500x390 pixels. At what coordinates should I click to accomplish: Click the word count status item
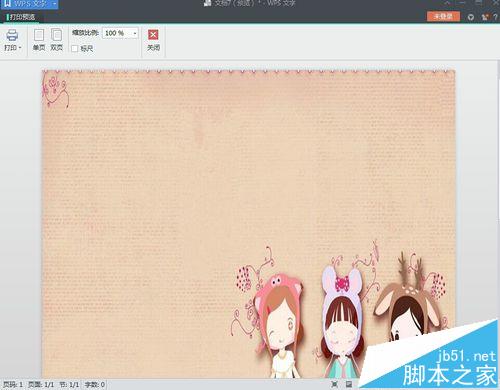pyautogui.click(x=95, y=385)
